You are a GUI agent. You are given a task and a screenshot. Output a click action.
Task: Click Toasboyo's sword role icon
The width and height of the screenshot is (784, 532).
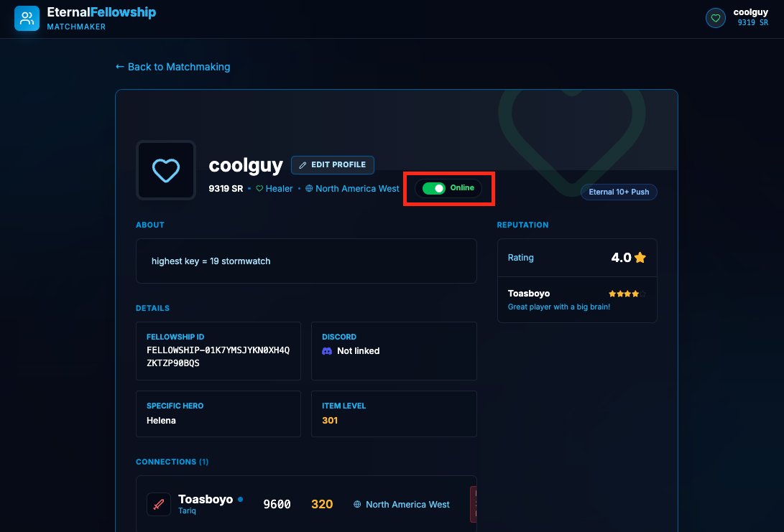click(x=159, y=504)
